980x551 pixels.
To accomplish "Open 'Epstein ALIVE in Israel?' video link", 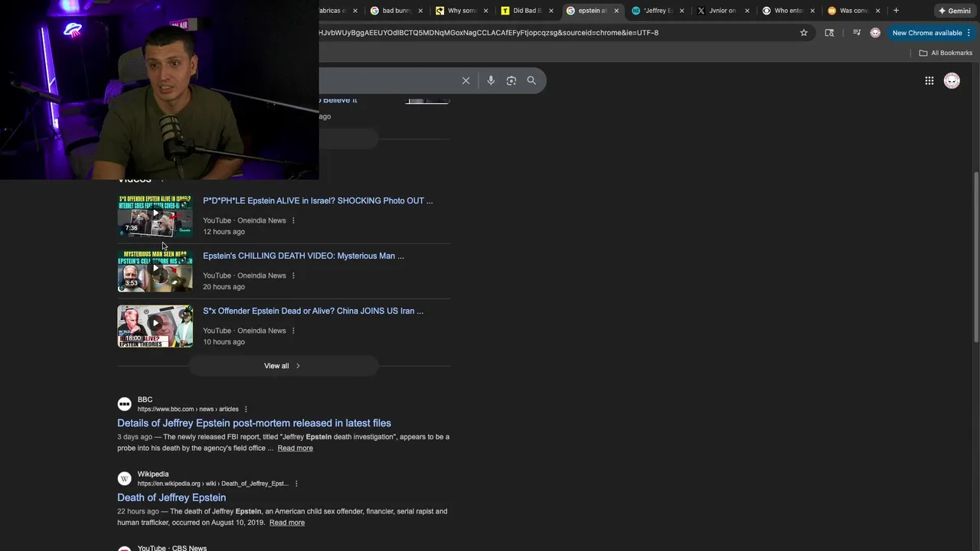I will click(318, 201).
